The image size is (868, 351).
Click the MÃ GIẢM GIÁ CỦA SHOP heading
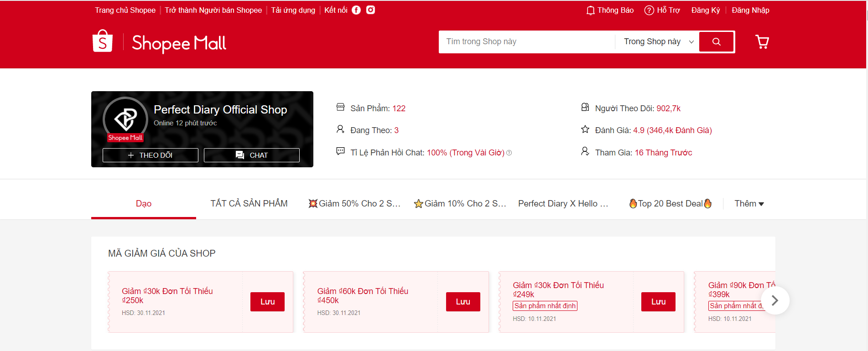161,253
